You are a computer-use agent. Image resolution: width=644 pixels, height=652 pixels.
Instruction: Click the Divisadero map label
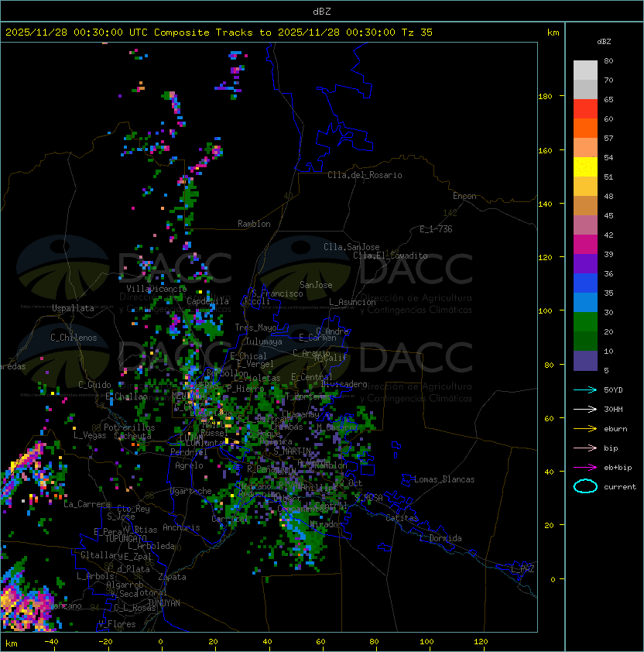(x=344, y=384)
